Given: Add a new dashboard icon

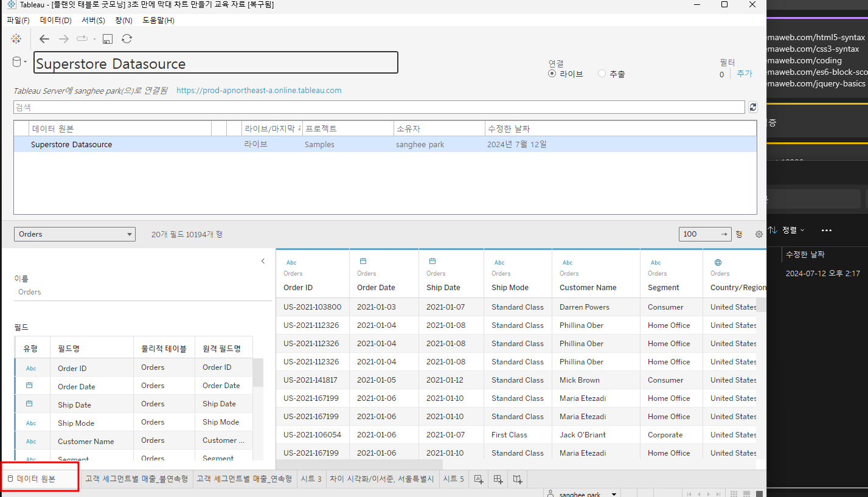Looking at the screenshot, I should pos(498,479).
